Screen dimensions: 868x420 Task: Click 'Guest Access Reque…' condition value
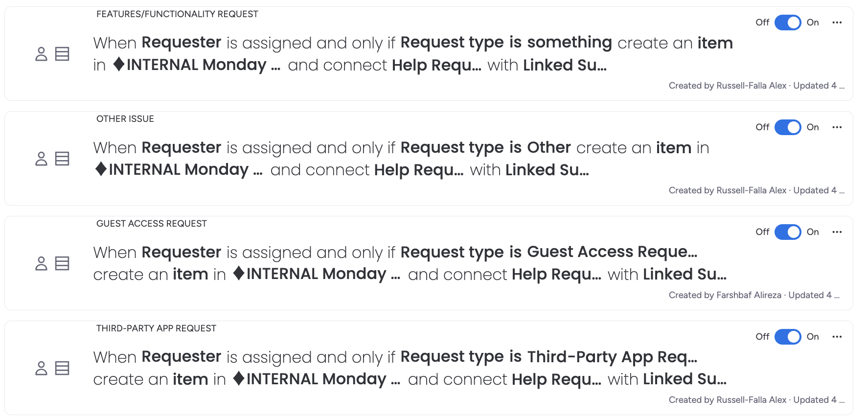point(612,252)
